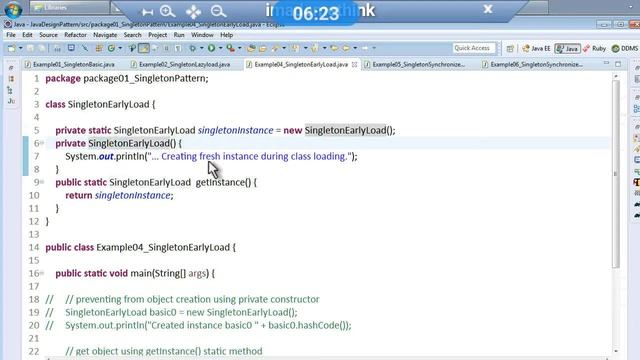640x360 pixels.
Task: Click the zoom in magnifier overlay icon
Action: (167, 11)
